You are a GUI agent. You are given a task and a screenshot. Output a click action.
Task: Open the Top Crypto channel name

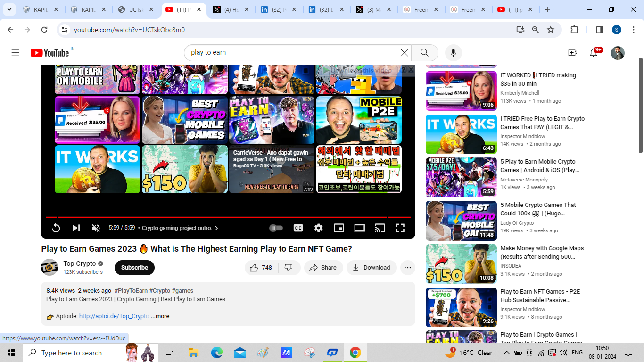[x=80, y=263]
